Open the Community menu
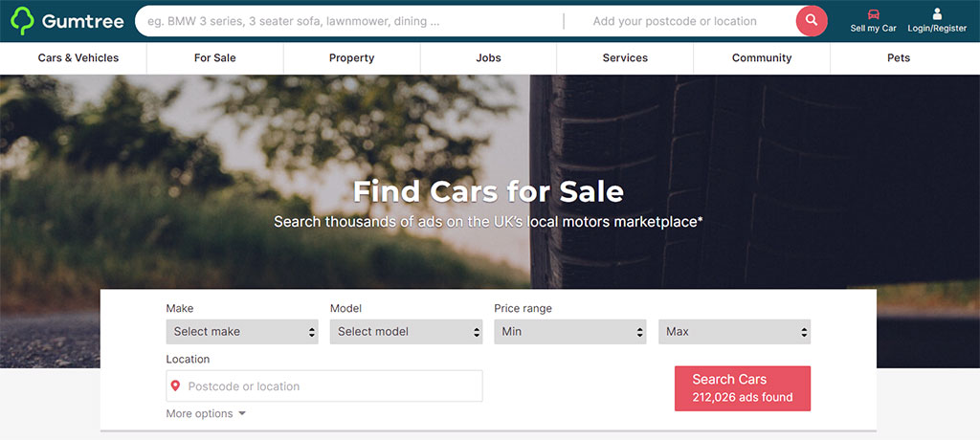 click(x=762, y=58)
